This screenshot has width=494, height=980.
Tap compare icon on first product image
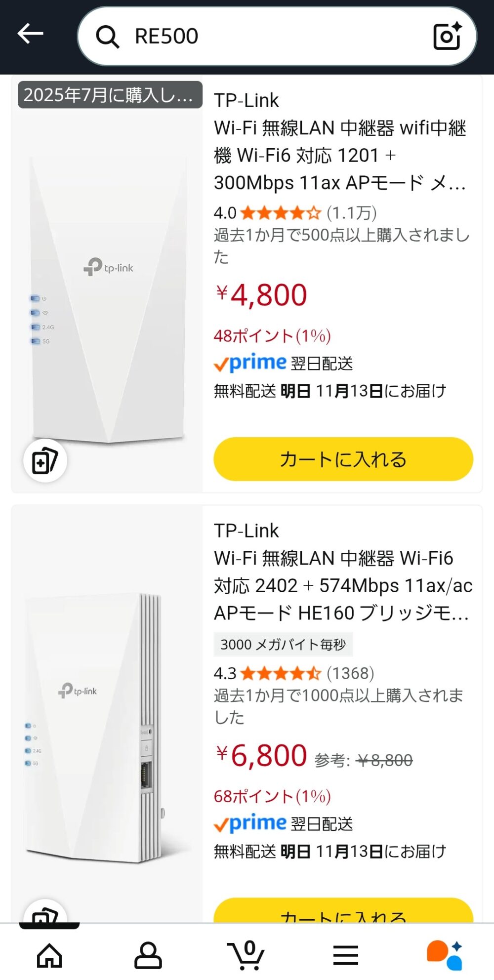45,461
